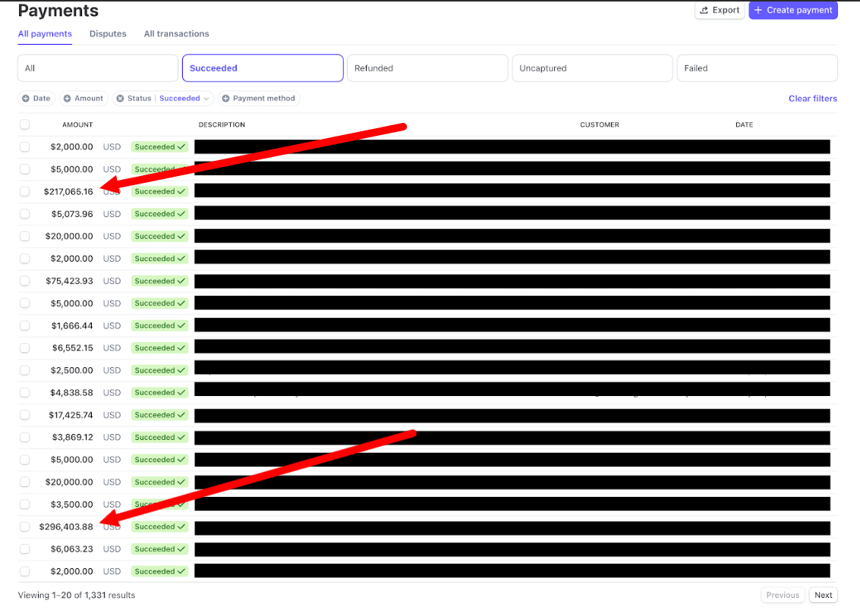Check the $1,666.44 payment row

25,325
